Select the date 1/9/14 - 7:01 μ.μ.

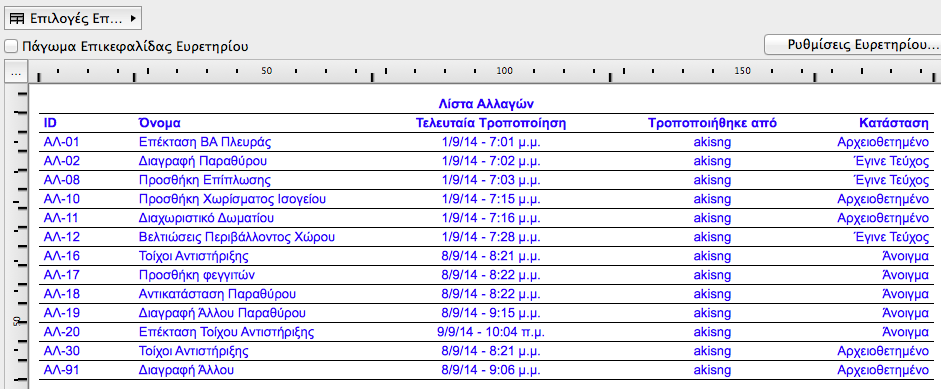pos(491,142)
